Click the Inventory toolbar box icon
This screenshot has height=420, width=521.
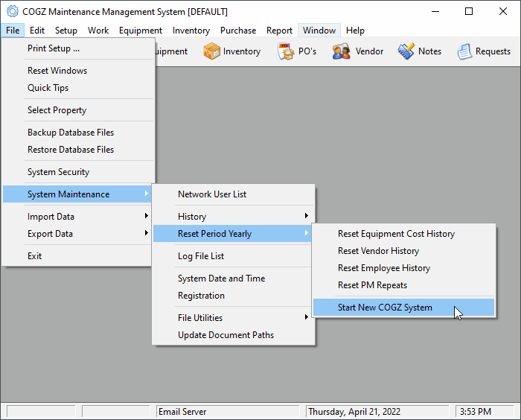point(211,51)
